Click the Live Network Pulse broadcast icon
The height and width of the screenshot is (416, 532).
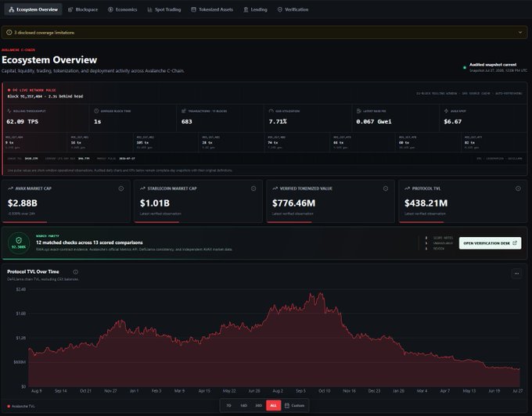coord(15,90)
